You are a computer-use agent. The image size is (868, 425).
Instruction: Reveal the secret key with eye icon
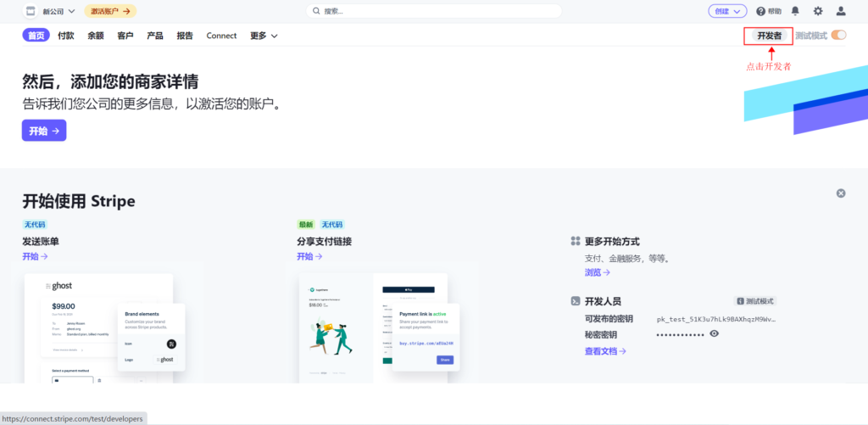pyautogui.click(x=715, y=334)
